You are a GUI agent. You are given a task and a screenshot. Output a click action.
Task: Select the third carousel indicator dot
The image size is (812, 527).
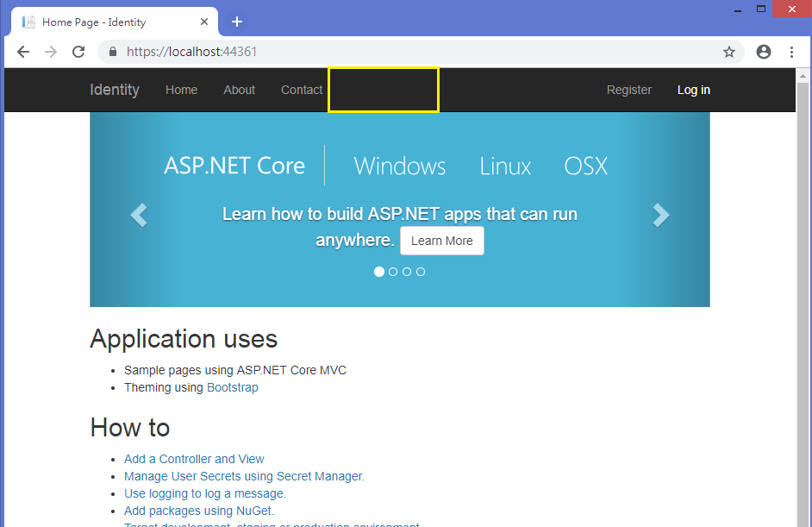(x=407, y=272)
